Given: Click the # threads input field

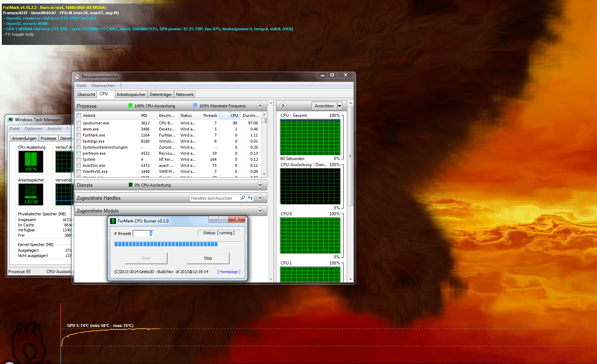Looking at the screenshot, I should [143, 234].
